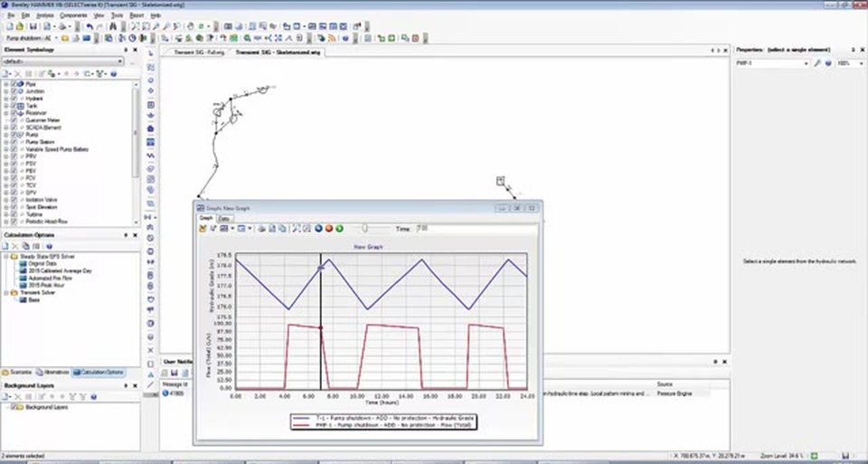This screenshot has height=464, width=868.
Task: Click the graph Play green button
Action: [339, 229]
